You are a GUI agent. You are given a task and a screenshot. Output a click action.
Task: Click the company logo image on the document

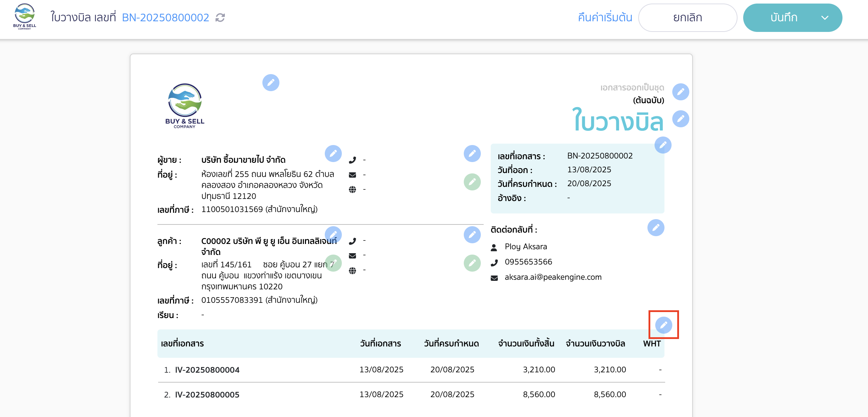coord(185,106)
